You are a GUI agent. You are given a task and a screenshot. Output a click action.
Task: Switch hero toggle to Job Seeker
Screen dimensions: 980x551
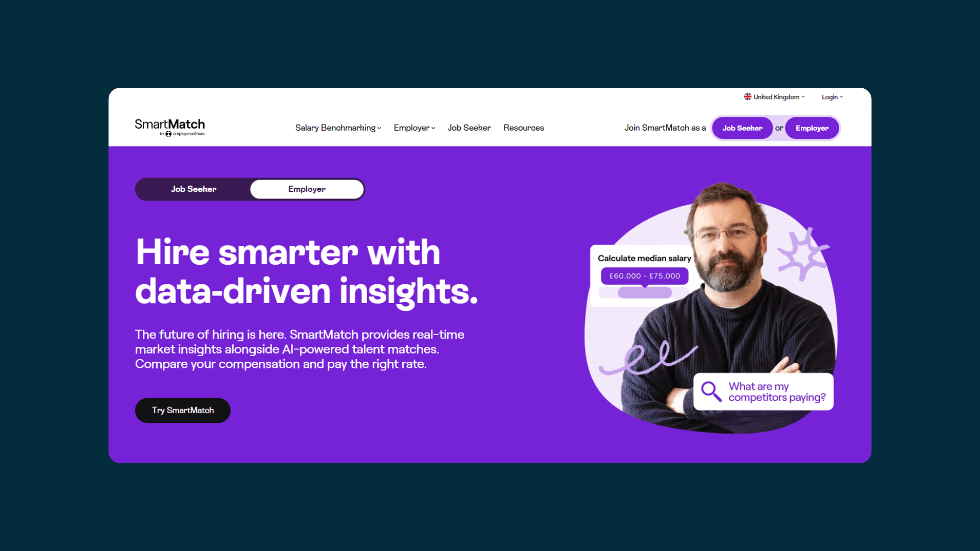pyautogui.click(x=193, y=189)
